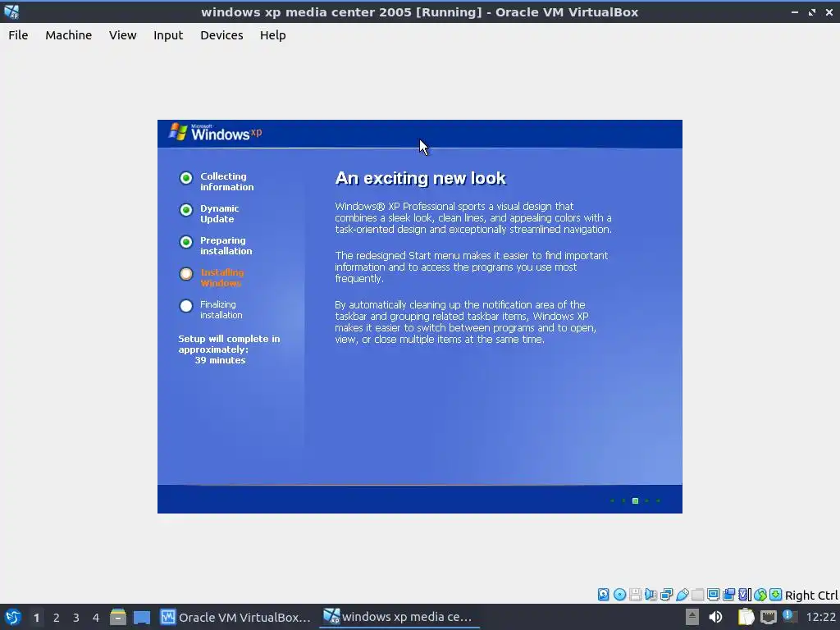This screenshot has height=630, width=840.
Task: Open the removable media eject tray icon
Action: [692, 617]
